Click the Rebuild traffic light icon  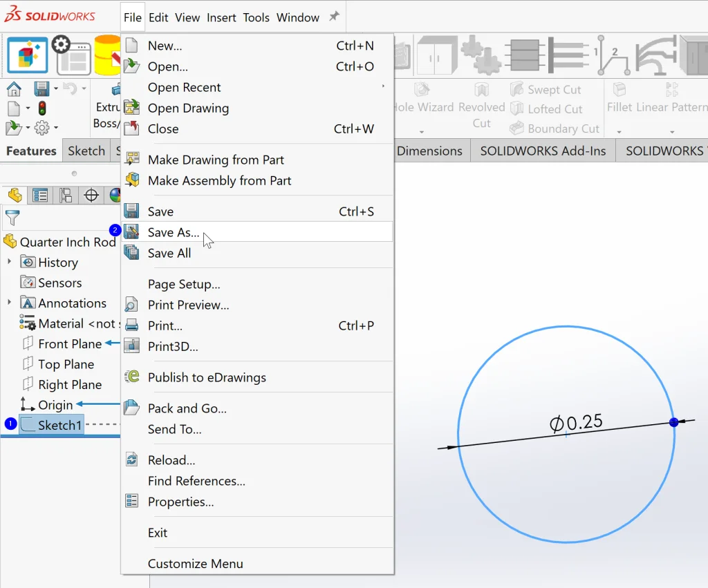click(x=41, y=108)
